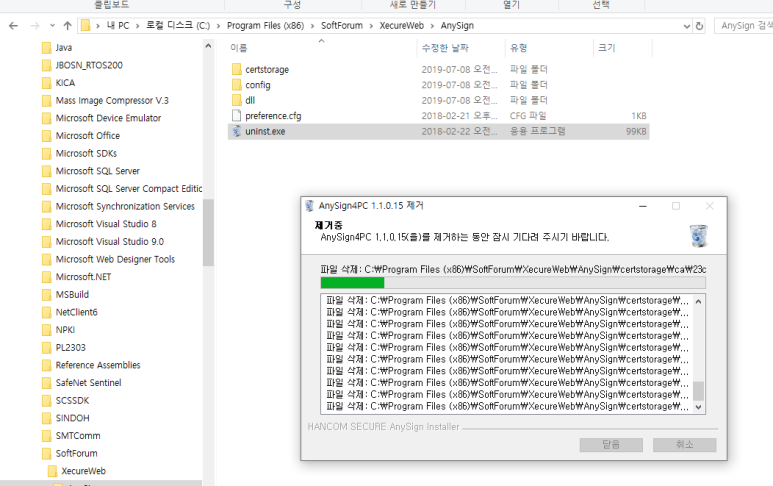Select Microsoft SQL Server Compact Edition folder
This screenshot has height=486, width=773.
[x=129, y=189]
